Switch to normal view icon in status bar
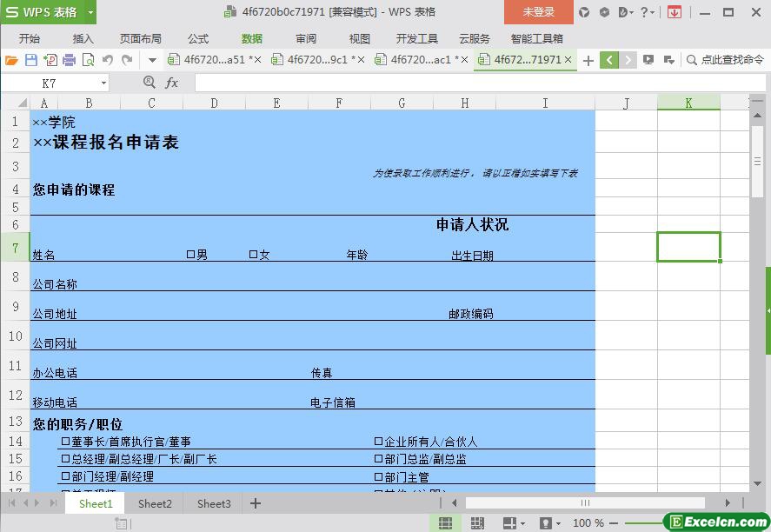 tap(445, 523)
